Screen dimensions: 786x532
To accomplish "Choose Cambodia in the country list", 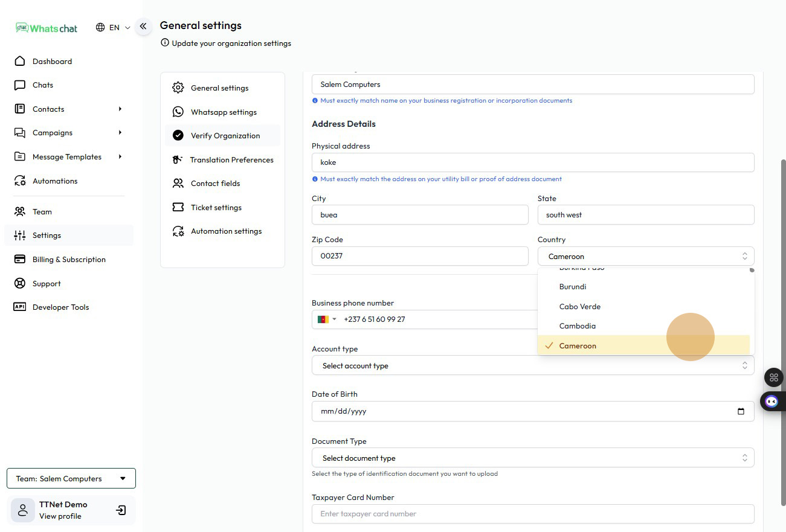I will (x=578, y=326).
